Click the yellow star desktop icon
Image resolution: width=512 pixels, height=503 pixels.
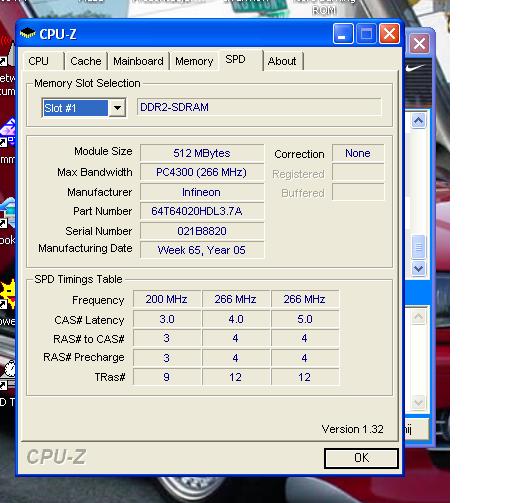click(x=8, y=293)
